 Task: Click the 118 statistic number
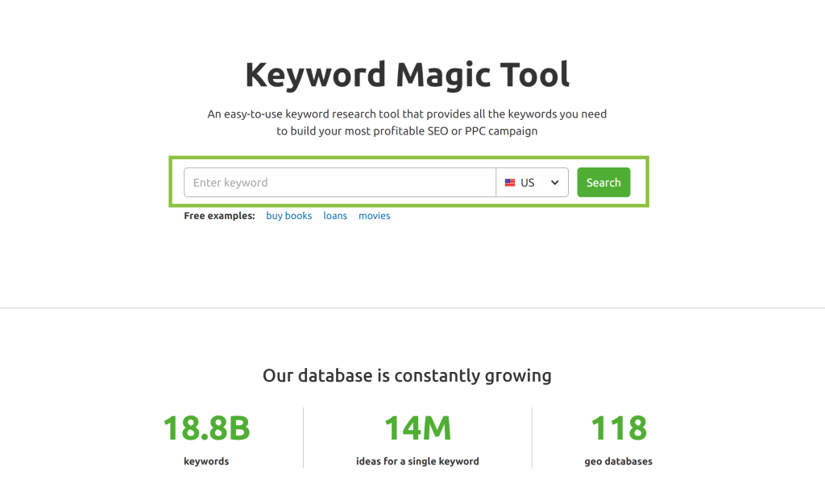point(618,428)
